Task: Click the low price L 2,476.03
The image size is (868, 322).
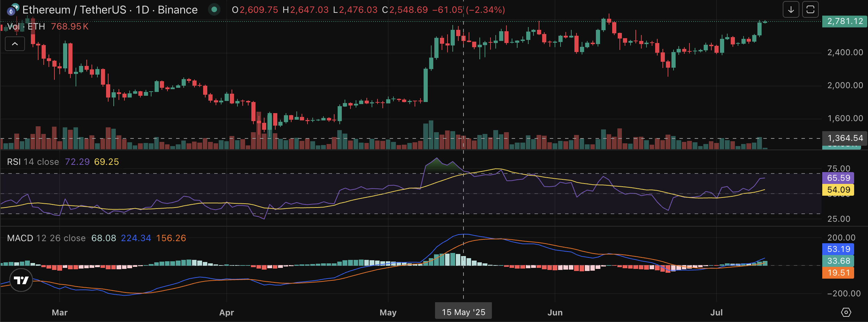Action: [x=355, y=10]
